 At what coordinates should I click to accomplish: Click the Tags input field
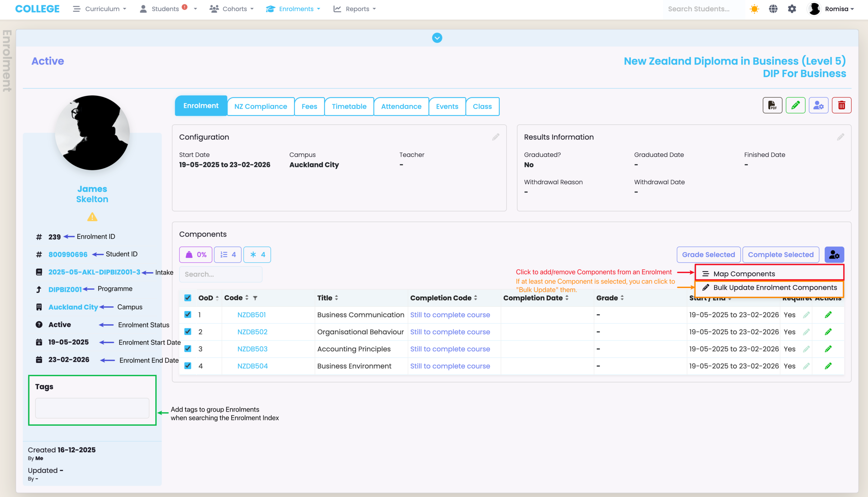coord(92,408)
